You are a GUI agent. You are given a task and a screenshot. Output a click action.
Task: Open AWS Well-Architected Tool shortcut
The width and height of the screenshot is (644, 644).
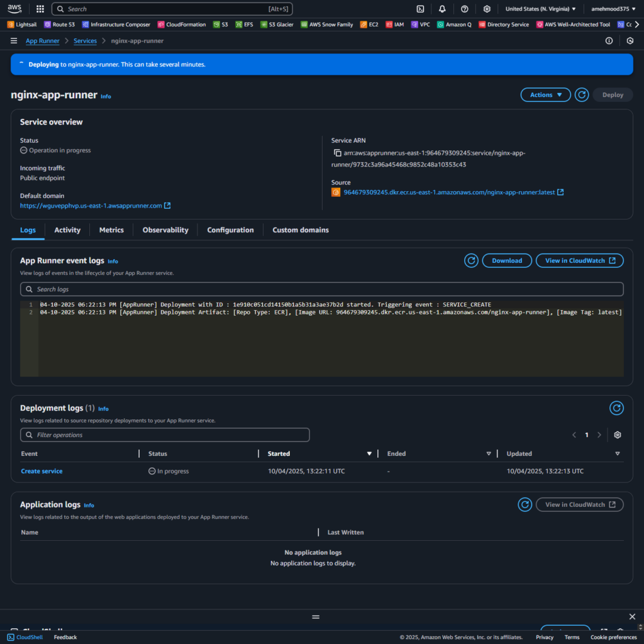[x=574, y=25]
